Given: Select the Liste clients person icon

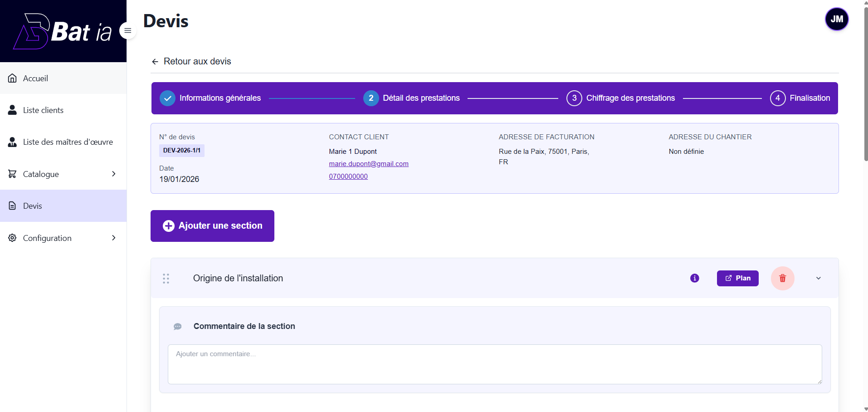Looking at the screenshot, I should (12, 110).
